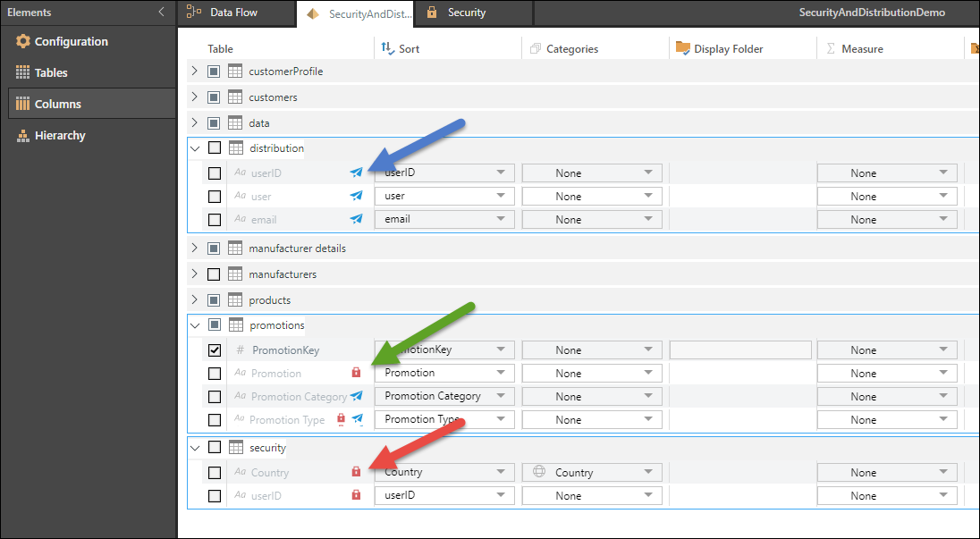The image size is (980, 539).
Task: Click the red lock icon on the Country row
Action: (356, 472)
